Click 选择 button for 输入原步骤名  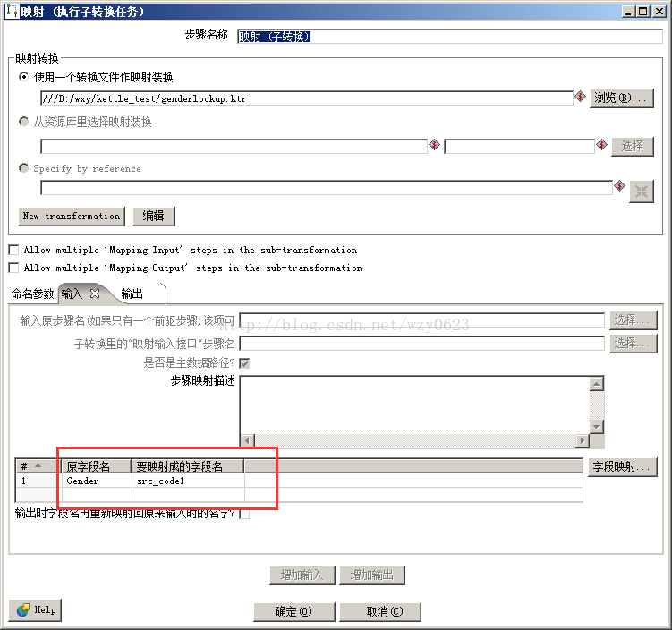633,320
